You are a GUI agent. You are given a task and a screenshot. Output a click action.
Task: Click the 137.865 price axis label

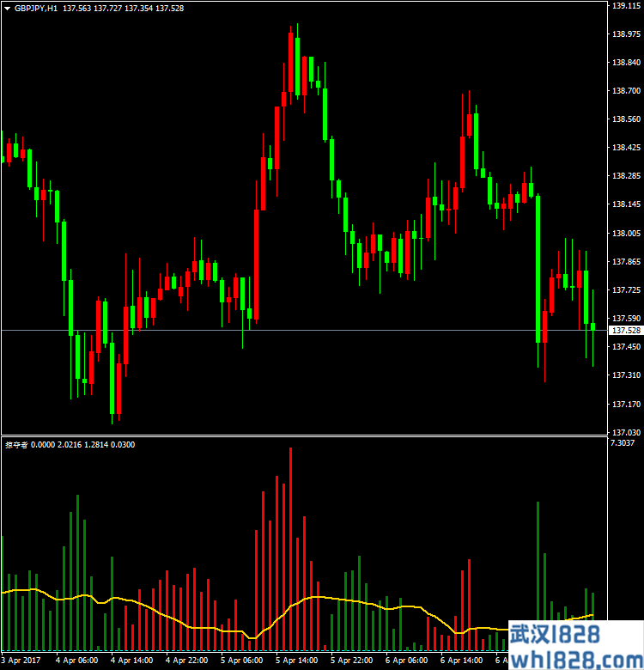point(626,261)
